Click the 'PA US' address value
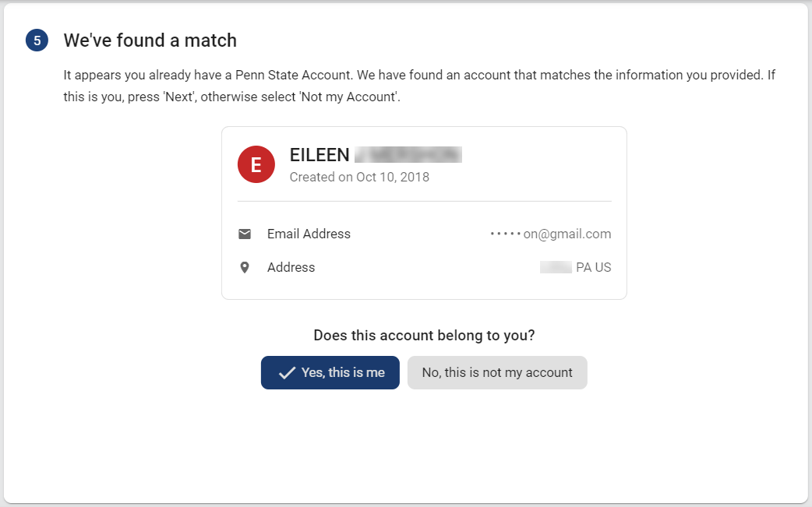The image size is (812, 507). pyautogui.click(x=593, y=267)
